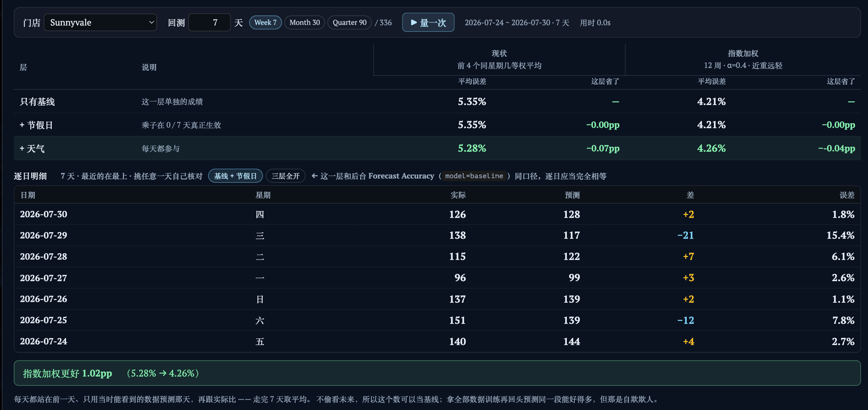Click the 1.1% error for 2026-07-26
Viewport: 868px width, 410px height.
coord(843,299)
